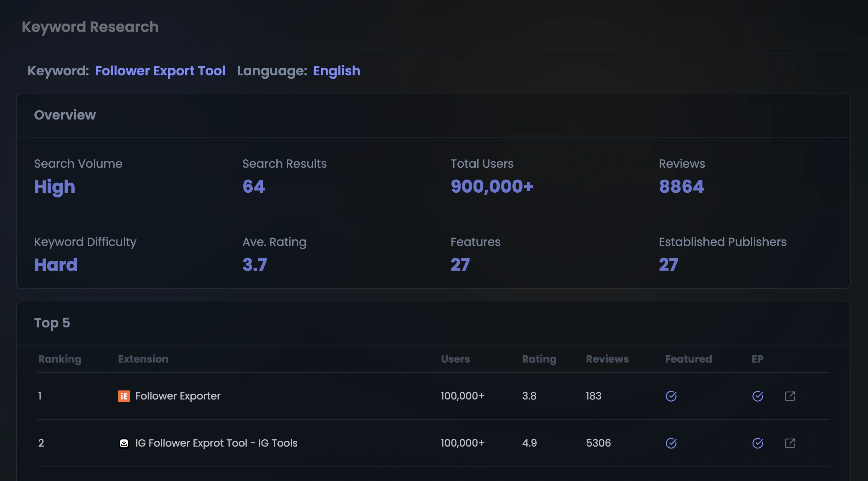Open IG Follower Exprot Tool - IG Tools
This screenshot has width=868, height=481.
point(216,443)
